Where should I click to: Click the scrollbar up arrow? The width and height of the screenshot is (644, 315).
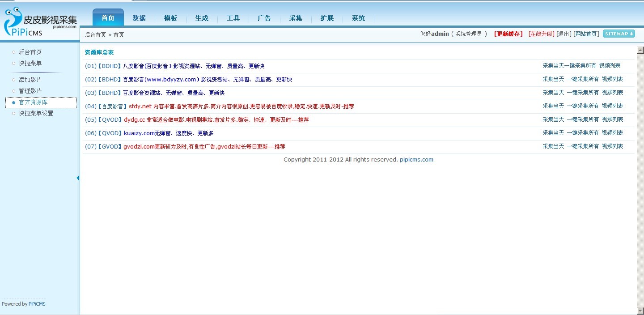coord(640,50)
